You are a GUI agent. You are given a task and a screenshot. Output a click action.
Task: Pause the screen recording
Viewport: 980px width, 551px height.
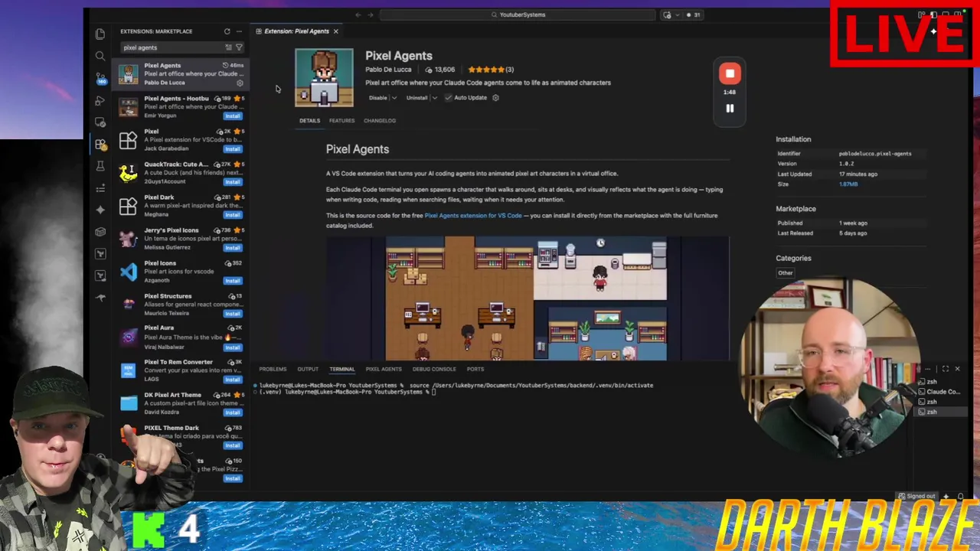(x=730, y=109)
